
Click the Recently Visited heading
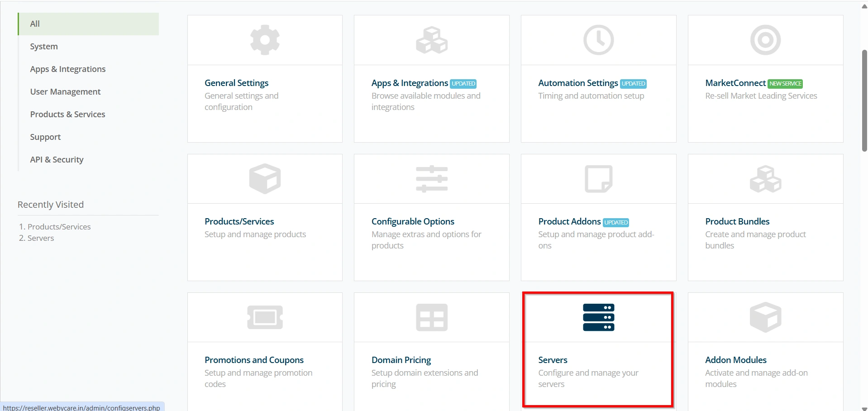pyautogui.click(x=51, y=205)
